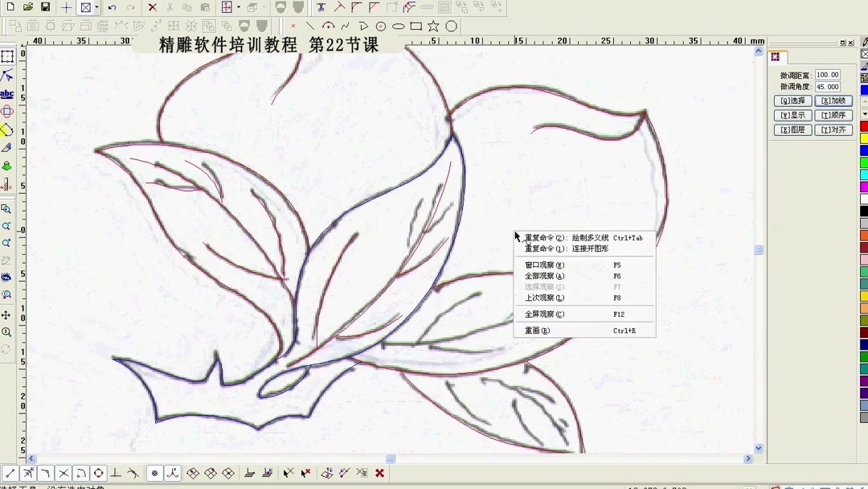Click the Save icon in the top toolbar
The width and height of the screenshot is (868, 489).
point(44,7)
